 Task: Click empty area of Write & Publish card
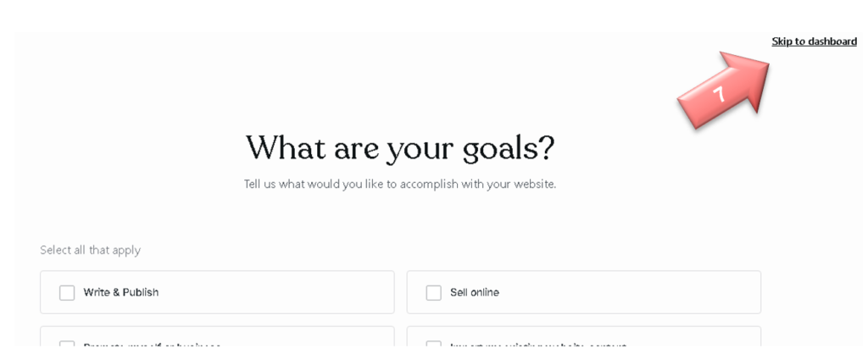click(x=280, y=292)
